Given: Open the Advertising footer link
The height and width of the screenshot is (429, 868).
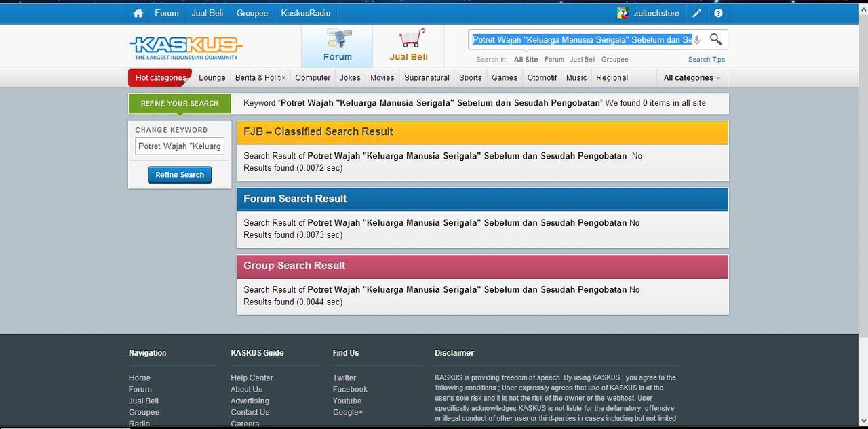Looking at the screenshot, I should [x=250, y=401].
